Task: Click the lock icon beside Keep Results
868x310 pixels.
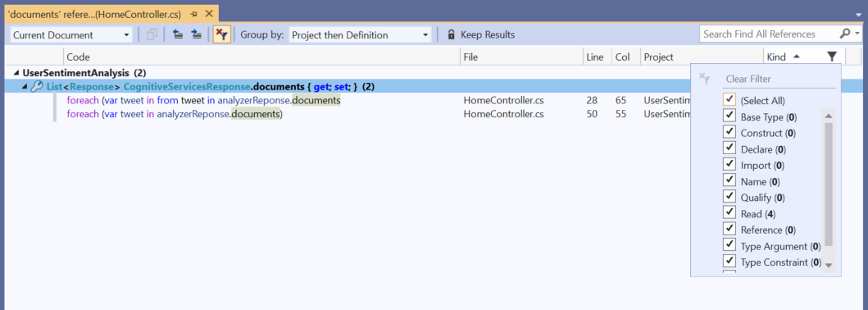Action: click(x=452, y=34)
